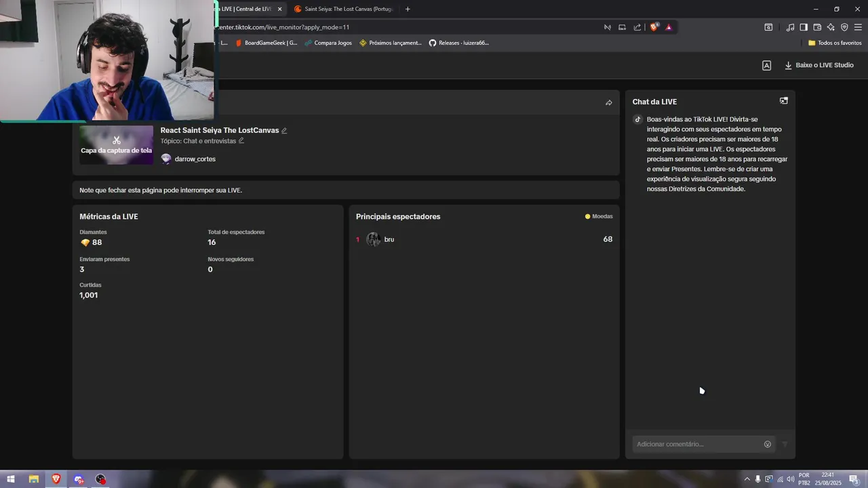Click the Brave Rewards triangle icon

tap(669, 27)
